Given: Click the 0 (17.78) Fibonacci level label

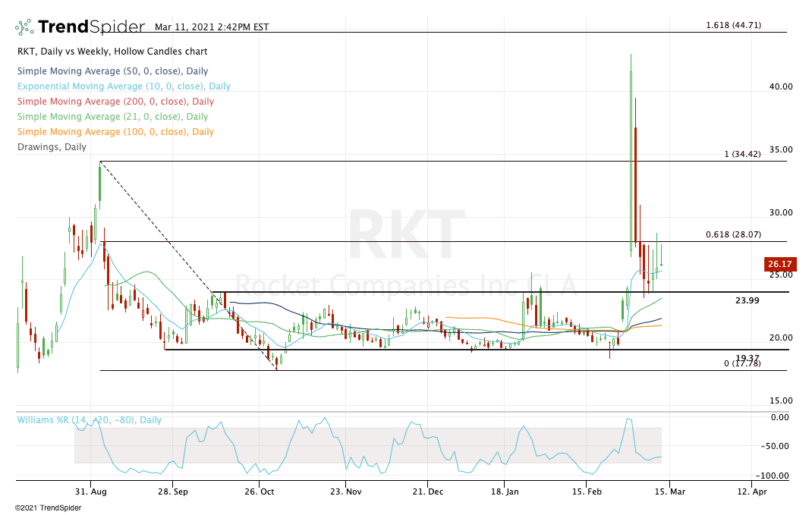Looking at the screenshot, I should coord(742,363).
